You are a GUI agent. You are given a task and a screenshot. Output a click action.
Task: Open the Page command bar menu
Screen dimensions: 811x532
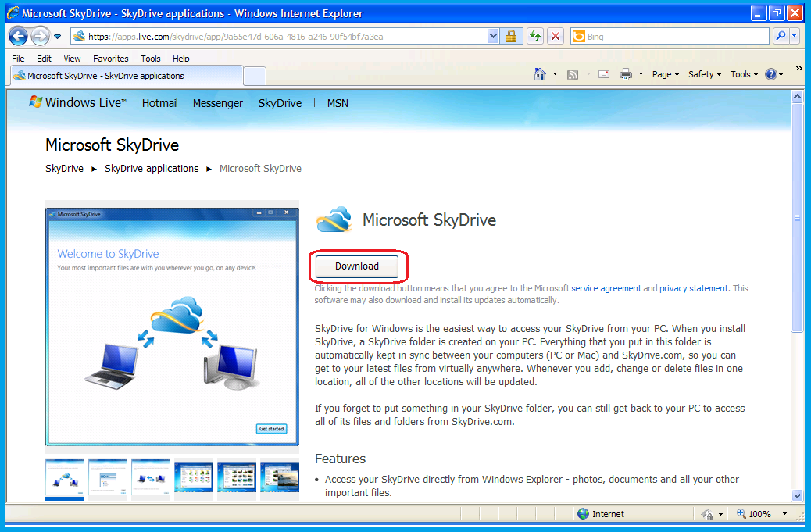click(666, 74)
